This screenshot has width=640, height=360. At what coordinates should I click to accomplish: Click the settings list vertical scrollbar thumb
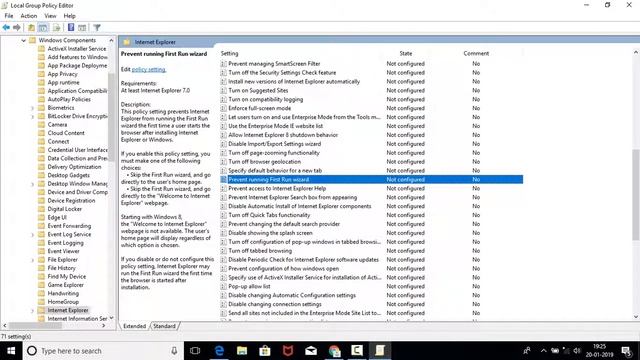click(636, 195)
